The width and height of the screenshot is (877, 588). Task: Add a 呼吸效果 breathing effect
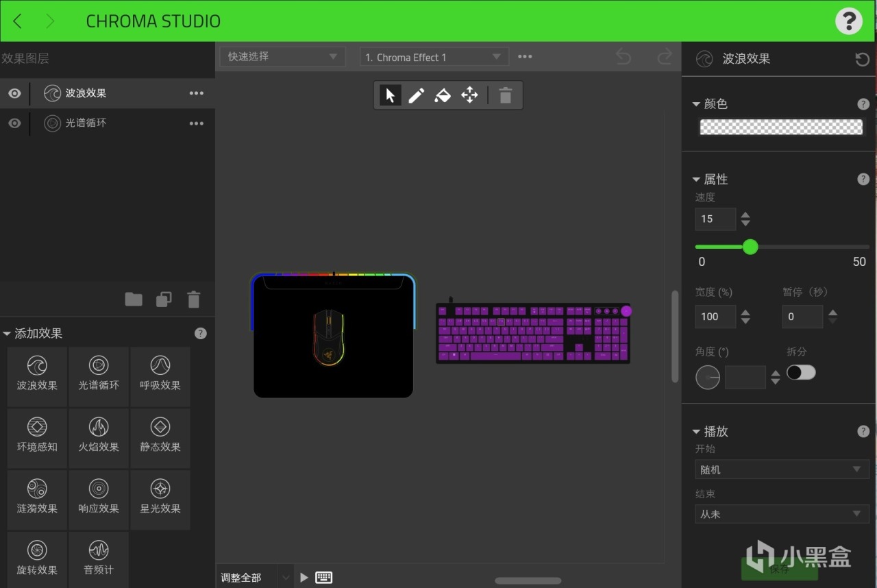(x=160, y=376)
